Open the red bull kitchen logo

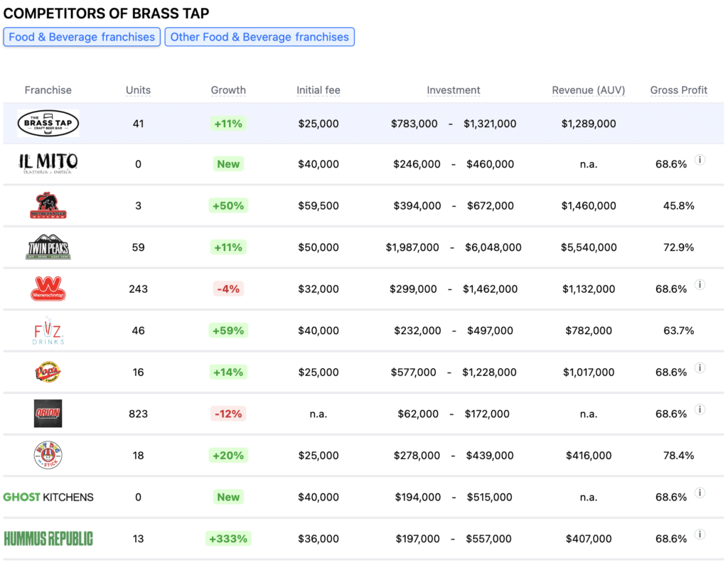coord(48,205)
